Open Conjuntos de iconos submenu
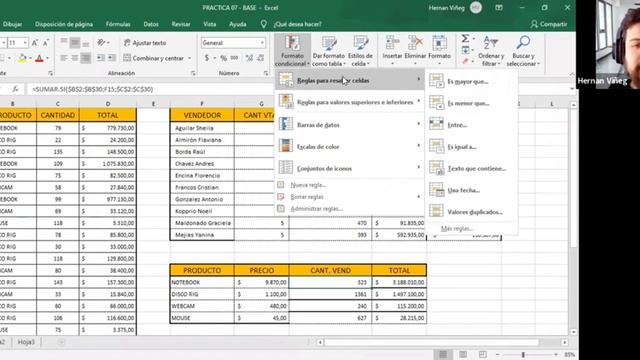The image size is (640, 360). tap(350, 168)
